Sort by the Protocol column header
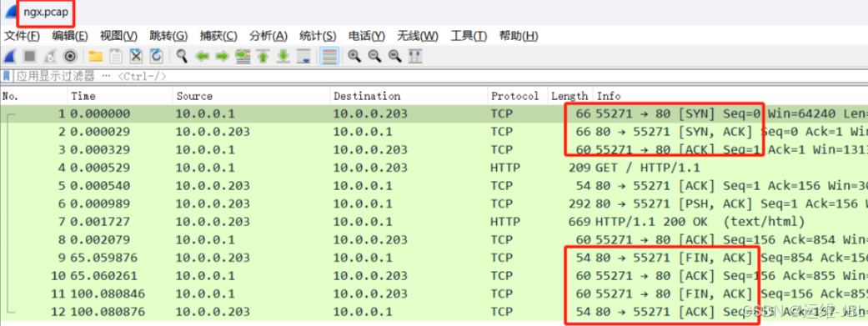 (x=517, y=96)
